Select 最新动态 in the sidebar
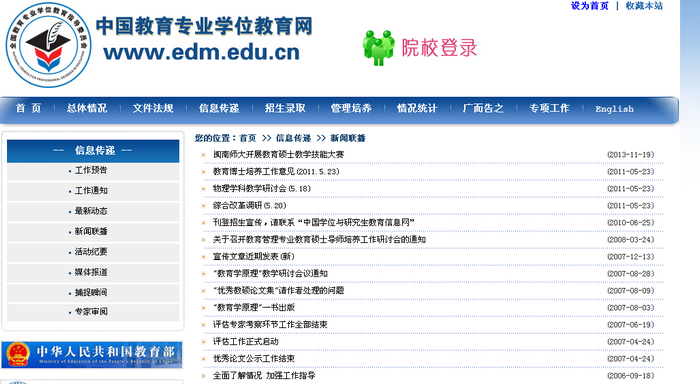700x384 pixels. pos(91,211)
